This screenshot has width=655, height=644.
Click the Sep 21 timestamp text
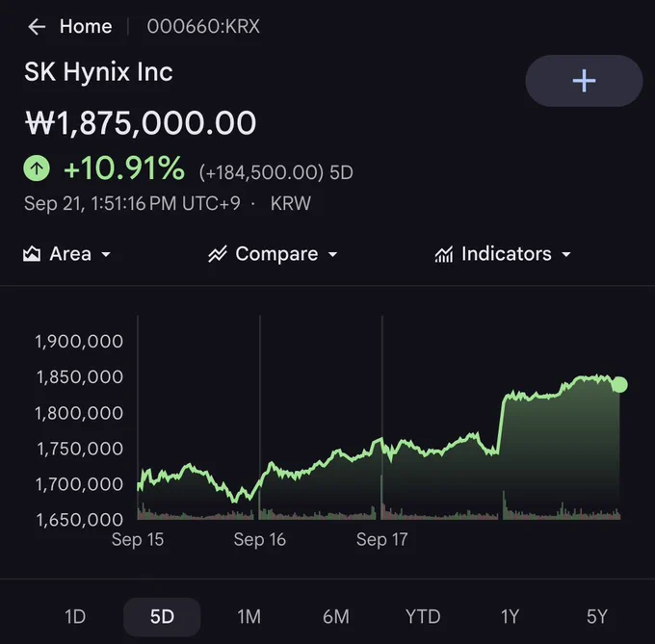tap(132, 204)
